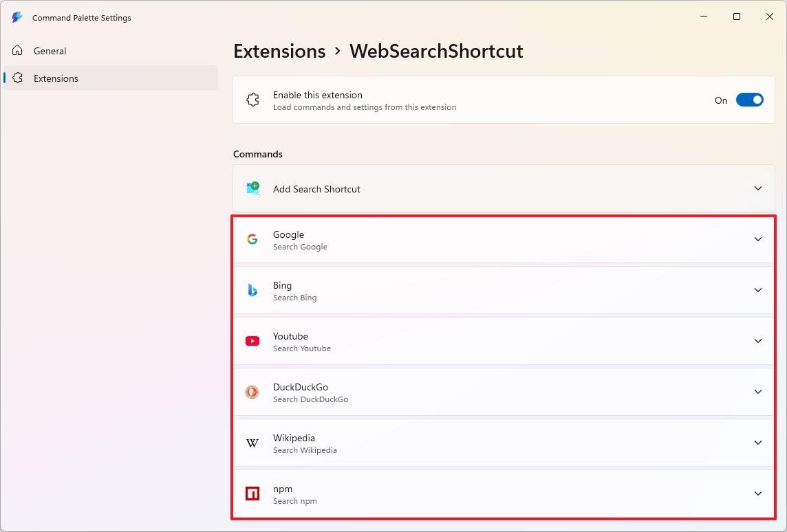Click the Command Palette lightning icon
The image size is (787, 532).
tap(17, 17)
